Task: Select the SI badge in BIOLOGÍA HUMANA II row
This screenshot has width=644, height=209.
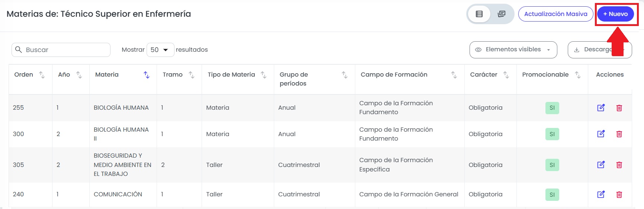Action: 552,134
